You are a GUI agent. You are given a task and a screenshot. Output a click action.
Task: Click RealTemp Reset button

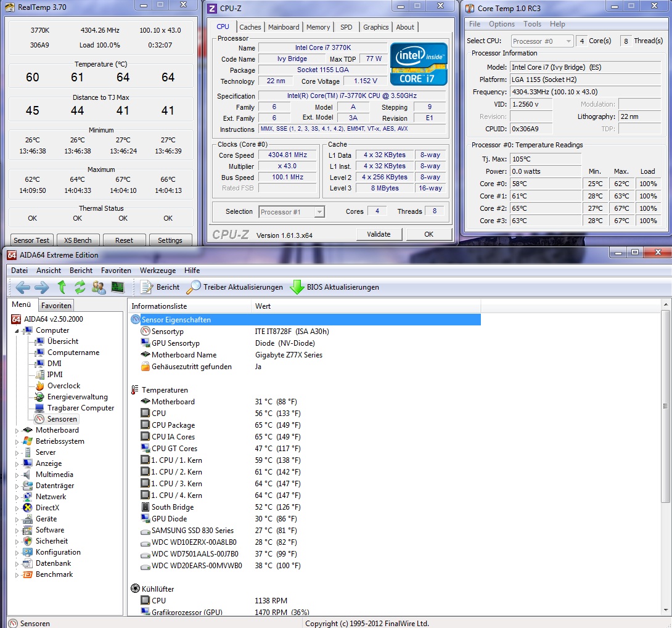(124, 240)
